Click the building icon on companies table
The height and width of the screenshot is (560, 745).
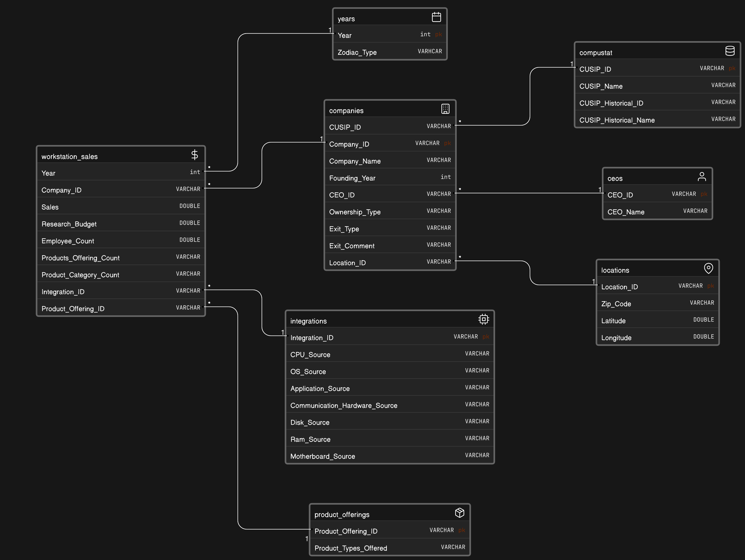tap(445, 109)
